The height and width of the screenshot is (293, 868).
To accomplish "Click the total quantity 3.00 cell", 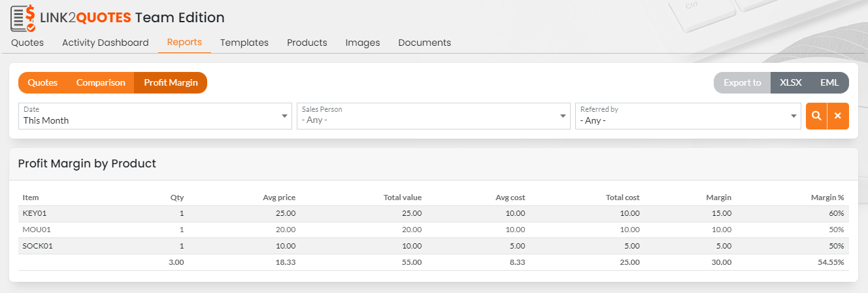I will (176, 262).
